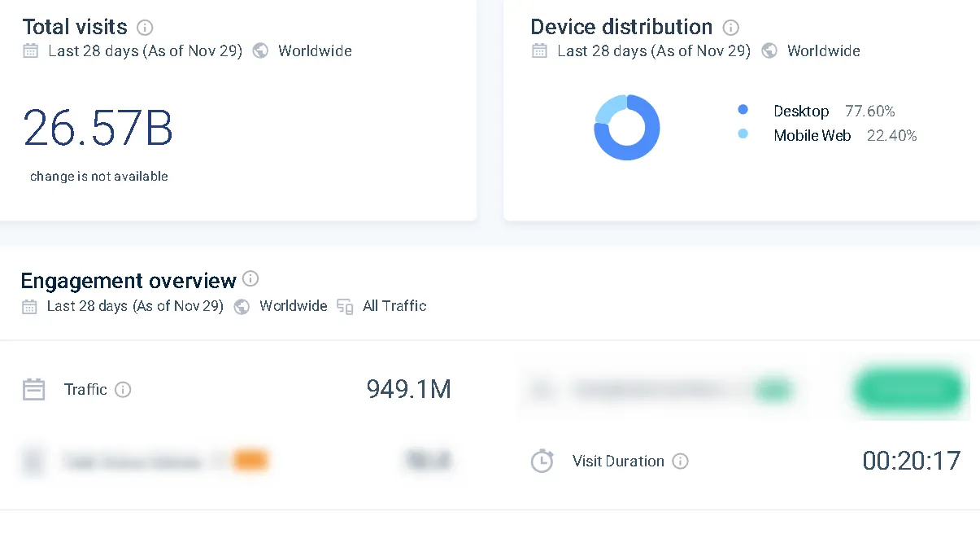The width and height of the screenshot is (980, 560).
Task: Click Worldwide label in Total visits card
Action: 315,50
